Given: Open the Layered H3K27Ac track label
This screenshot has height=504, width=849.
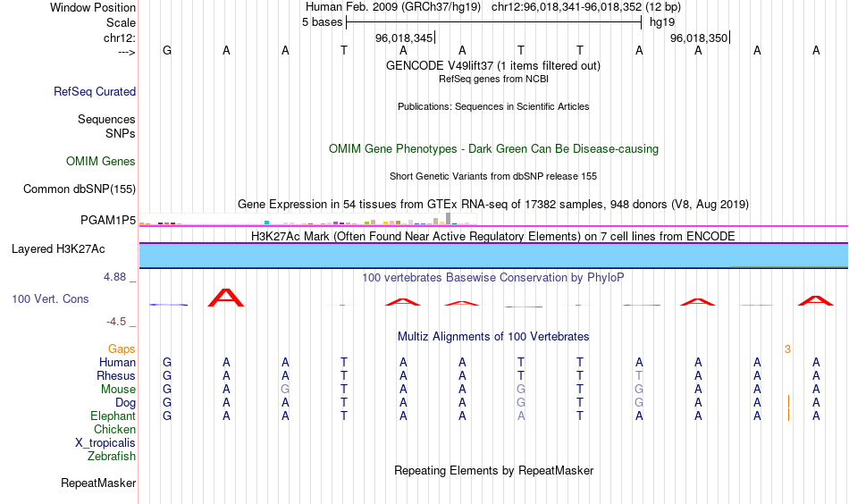Looking at the screenshot, I should 58,249.
